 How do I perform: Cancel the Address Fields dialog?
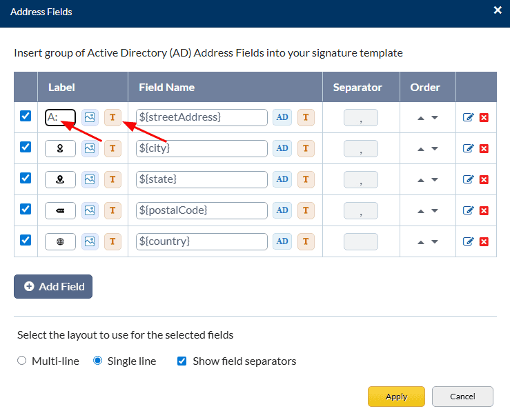pyautogui.click(x=462, y=397)
